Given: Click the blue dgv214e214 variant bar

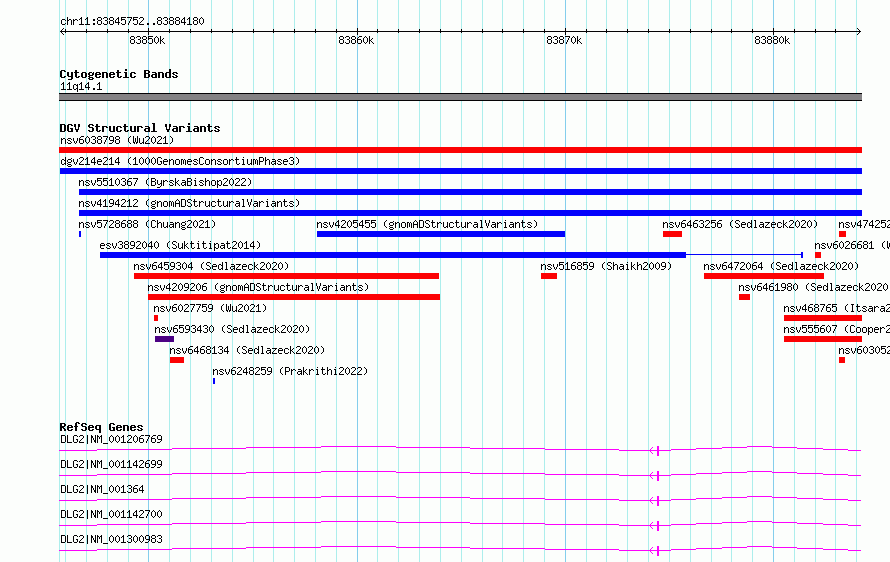Looking at the screenshot, I should tap(460, 171).
